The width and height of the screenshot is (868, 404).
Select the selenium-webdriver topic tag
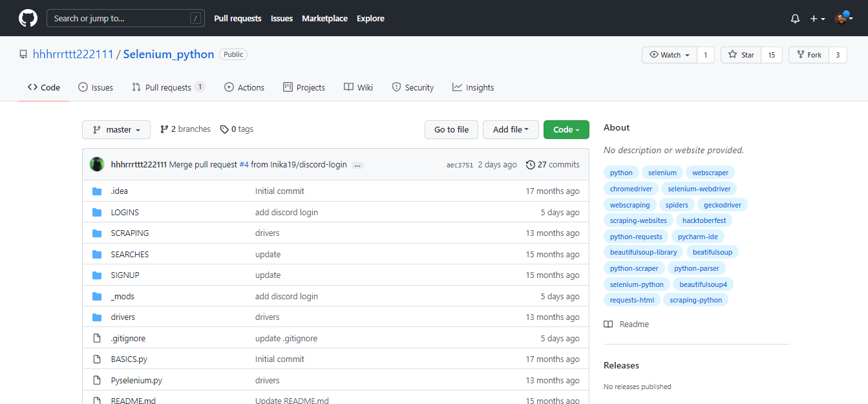(699, 189)
